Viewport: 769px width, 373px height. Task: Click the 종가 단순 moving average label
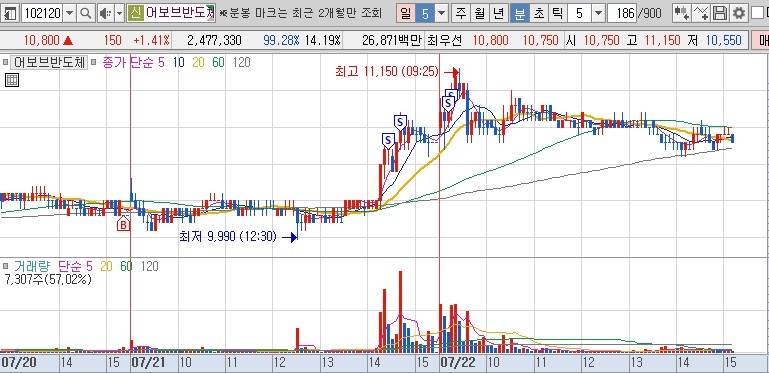tap(127, 62)
